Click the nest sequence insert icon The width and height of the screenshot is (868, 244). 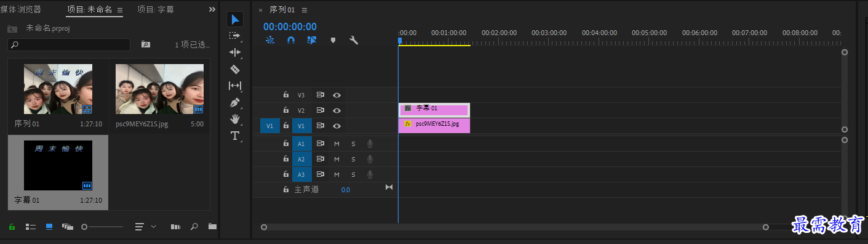tap(270, 40)
